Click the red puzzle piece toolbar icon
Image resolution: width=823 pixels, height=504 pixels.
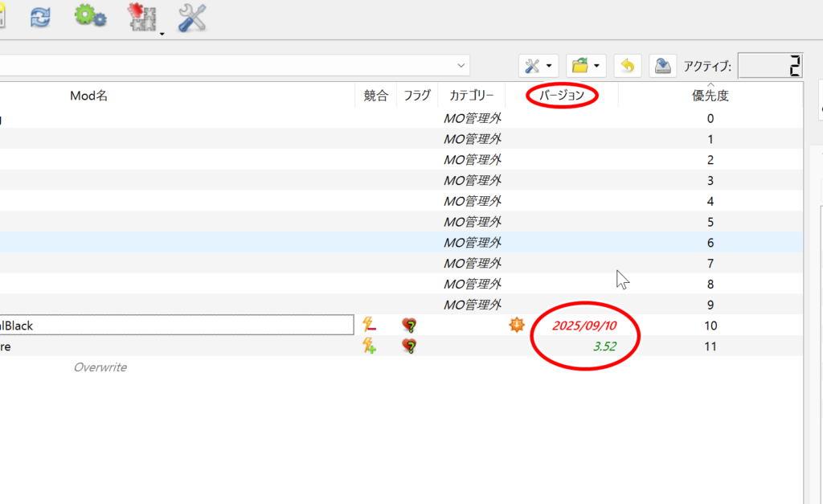coord(142,18)
